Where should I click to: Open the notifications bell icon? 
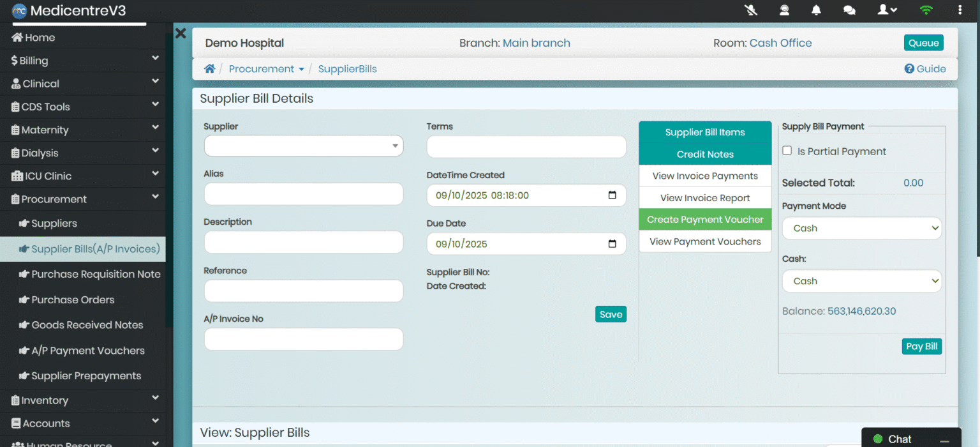click(x=816, y=10)
